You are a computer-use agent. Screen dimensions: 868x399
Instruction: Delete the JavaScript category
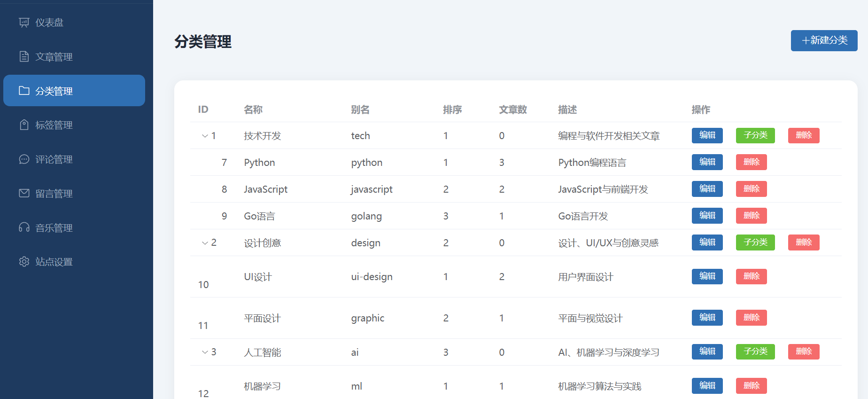click(752, 189)
